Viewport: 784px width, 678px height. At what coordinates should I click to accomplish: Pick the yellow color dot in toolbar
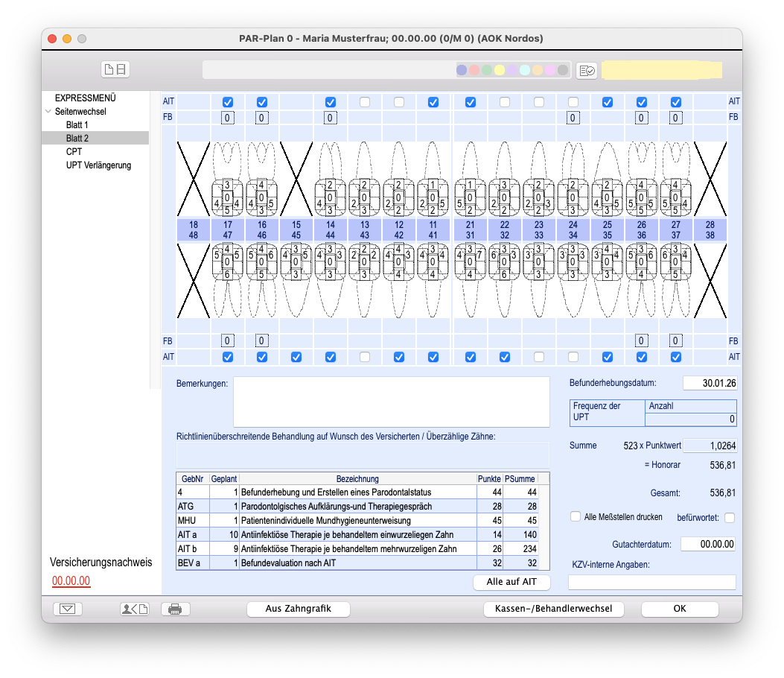coord(500,70)
